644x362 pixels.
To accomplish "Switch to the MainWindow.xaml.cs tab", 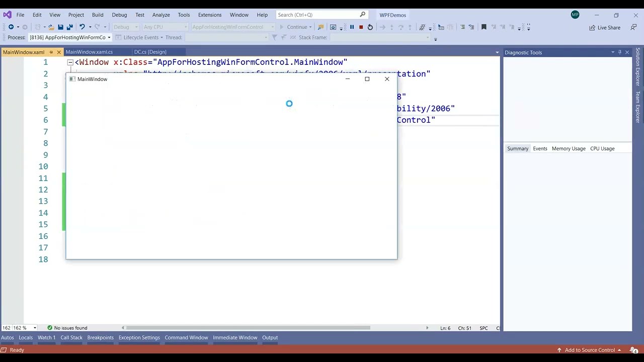I will 89,52.
